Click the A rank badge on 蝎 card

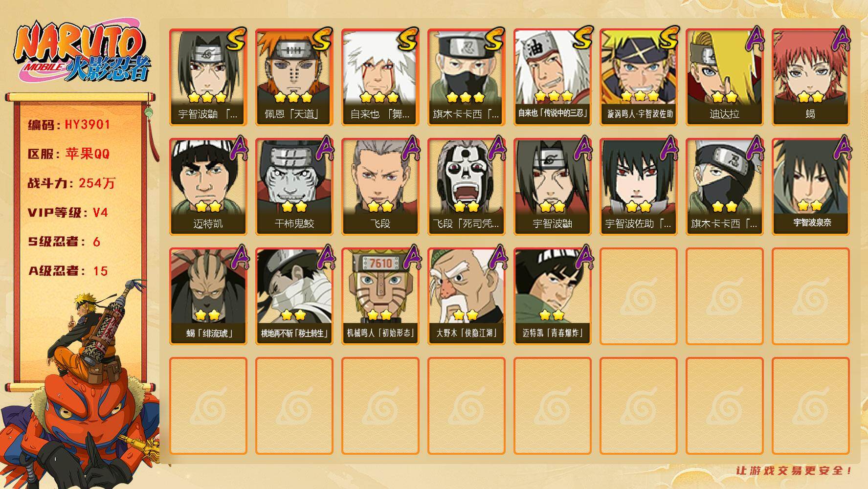tap(841, 39)
